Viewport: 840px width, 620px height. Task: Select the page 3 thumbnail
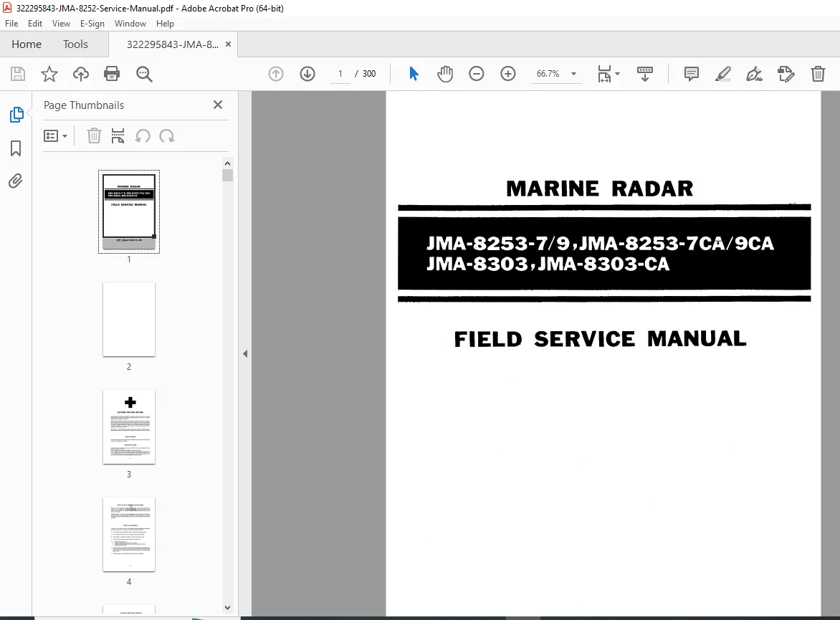pyautogui.click(x=129, y=427)
